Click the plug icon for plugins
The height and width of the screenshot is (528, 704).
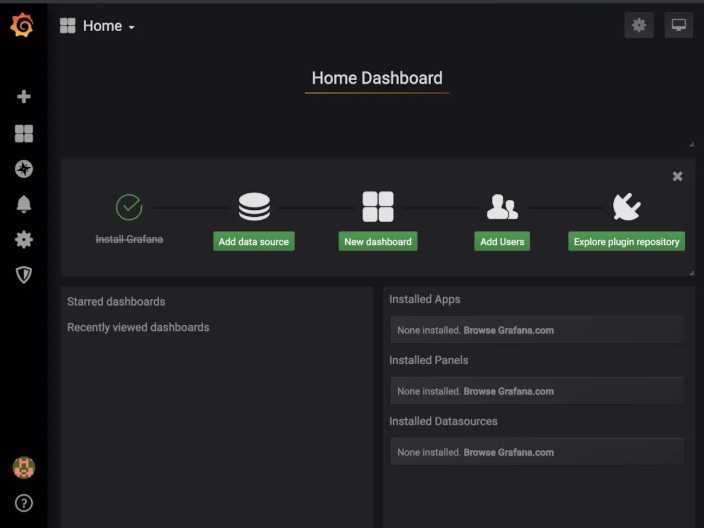626,207
